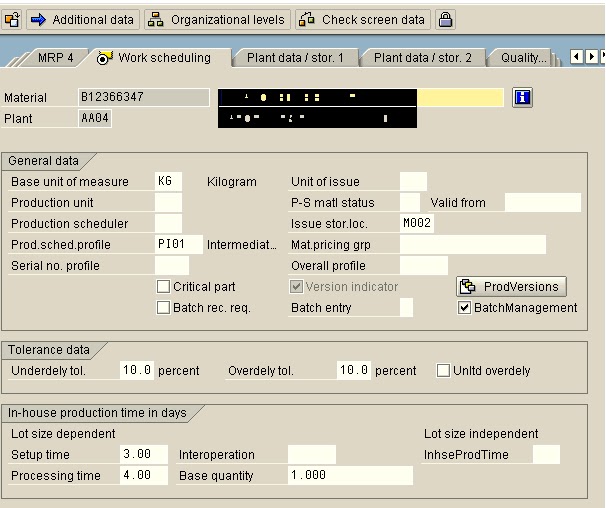This screenshot has height=508, width=606.
Task: Click the Overall profile field
Action: click(x=424, y=265)
